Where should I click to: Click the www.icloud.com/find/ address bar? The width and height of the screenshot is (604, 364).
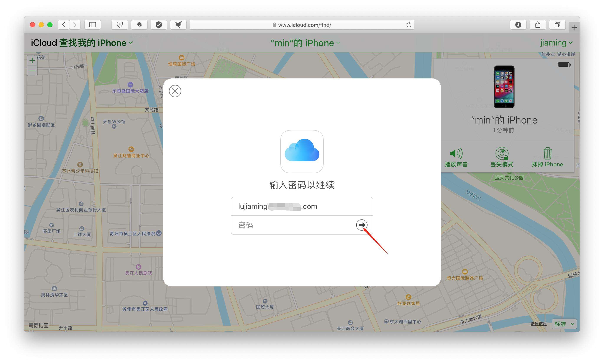[302, 25]
